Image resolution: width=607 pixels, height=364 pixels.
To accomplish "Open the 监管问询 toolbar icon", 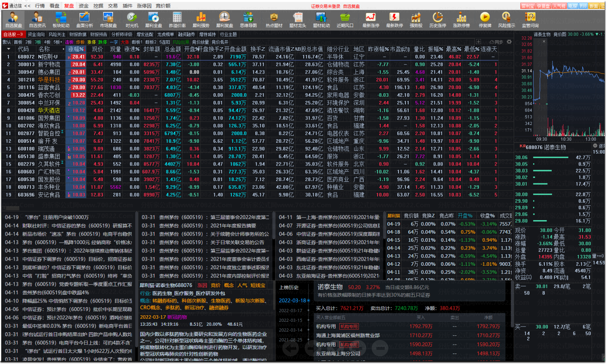I will point(530,20).
